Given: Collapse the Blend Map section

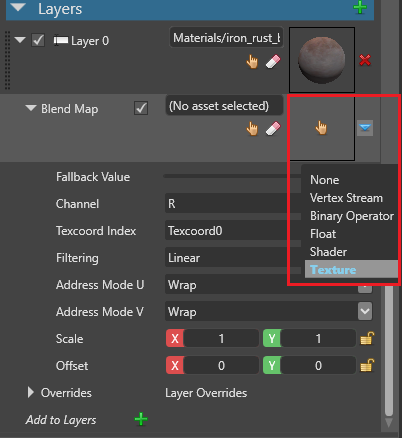Looking at the screenshot, I should click(x=31, y=108).
